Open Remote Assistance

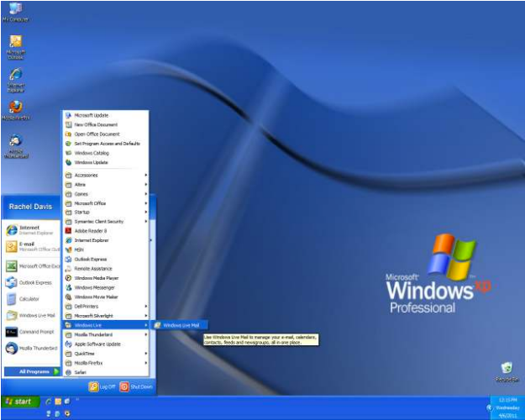tap(106, 269)
